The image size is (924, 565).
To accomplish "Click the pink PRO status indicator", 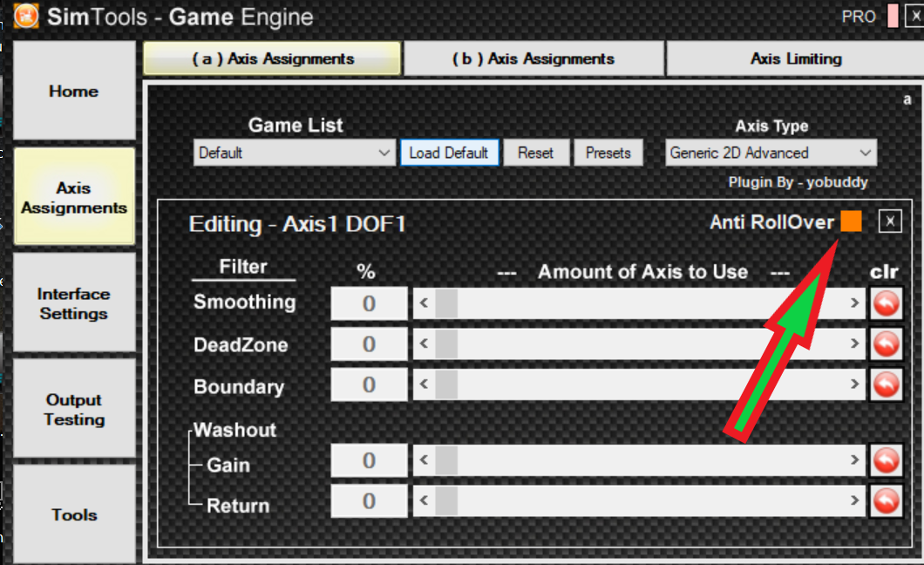I will coord(893,16).
